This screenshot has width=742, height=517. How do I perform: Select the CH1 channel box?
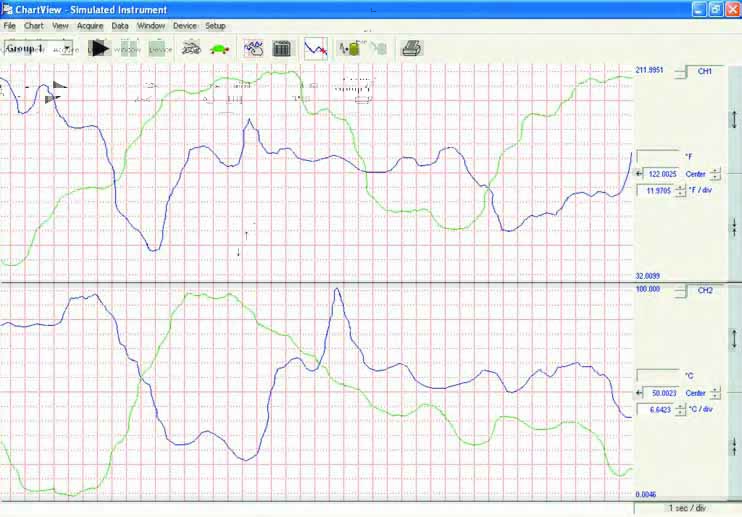click(705, 71)
